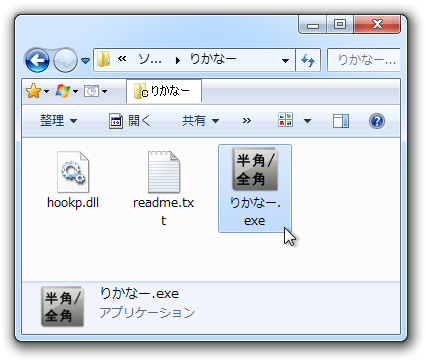Open Help with the blue question mark
Viewport: 426px width, 360px height.
click(x=377, y=121)
